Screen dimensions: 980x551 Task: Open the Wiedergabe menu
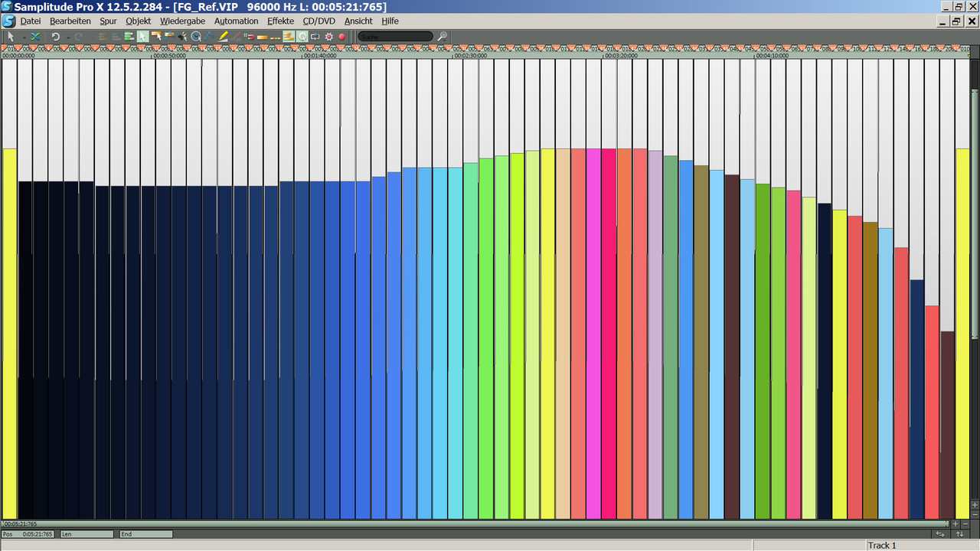pos(182,21)
